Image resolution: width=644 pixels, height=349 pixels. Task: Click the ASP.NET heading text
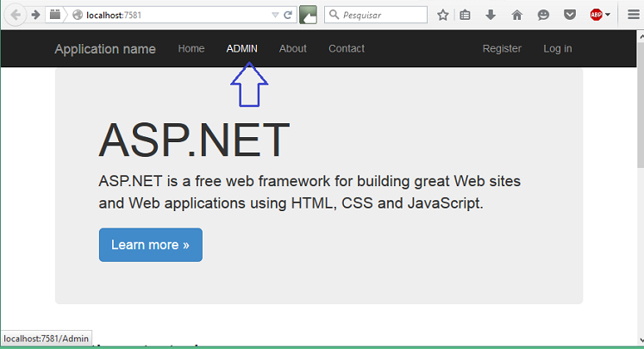click(194, 140)
